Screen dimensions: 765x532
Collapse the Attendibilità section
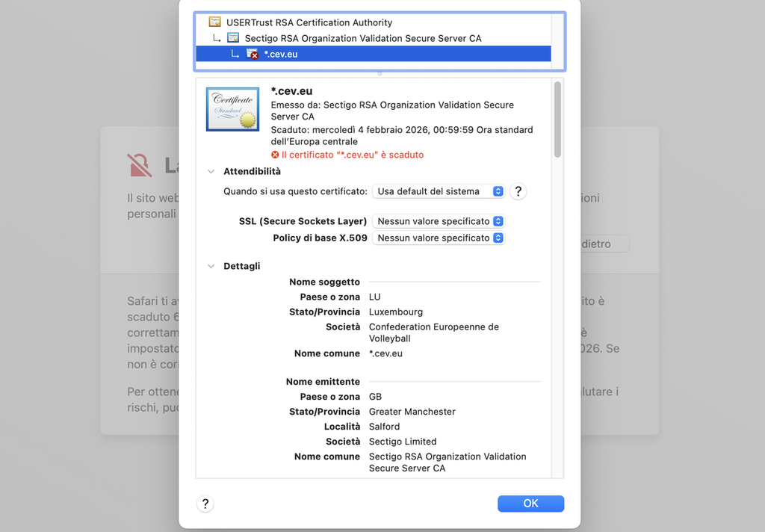pyautogui.click(x=211, y=172)
